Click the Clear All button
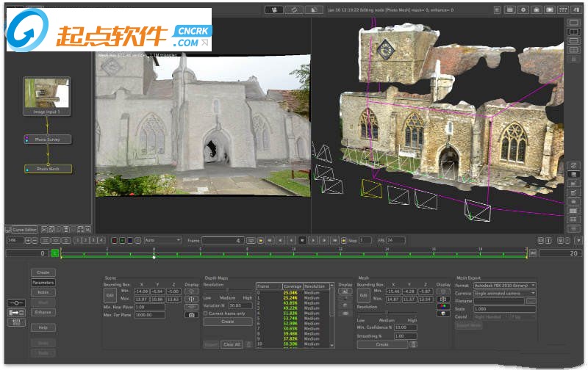Screen dimensions: 588x370 click(x=232, y=344)
